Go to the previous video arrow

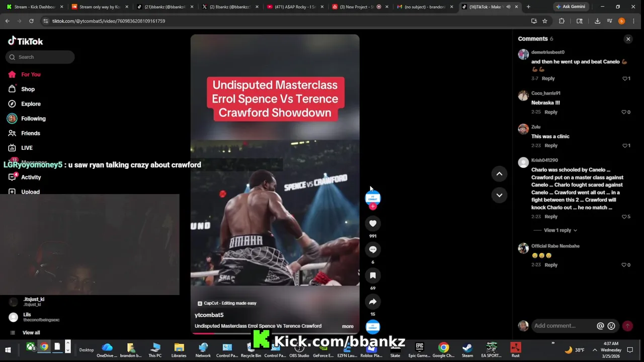499,174
